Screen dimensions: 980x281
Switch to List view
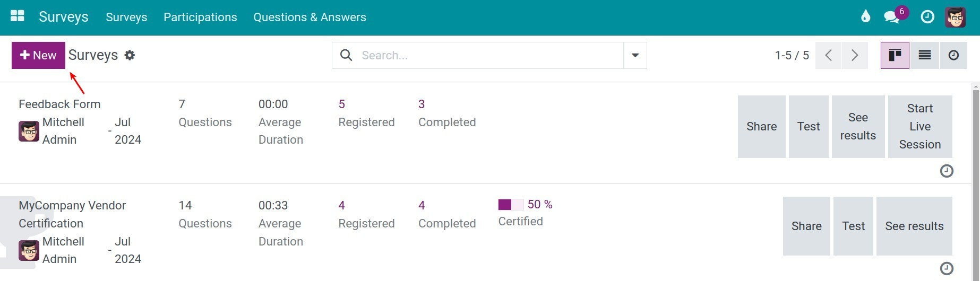point(924,55)
